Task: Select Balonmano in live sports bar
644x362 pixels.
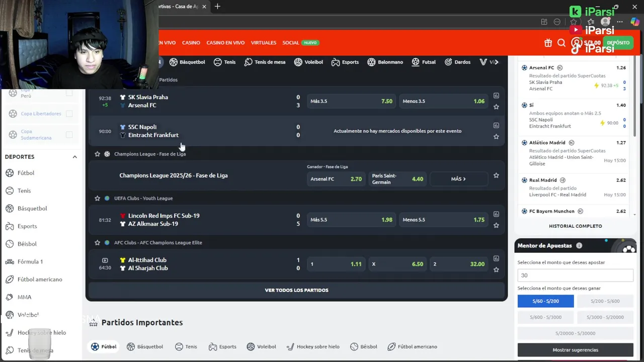Action: click(385, 62)
